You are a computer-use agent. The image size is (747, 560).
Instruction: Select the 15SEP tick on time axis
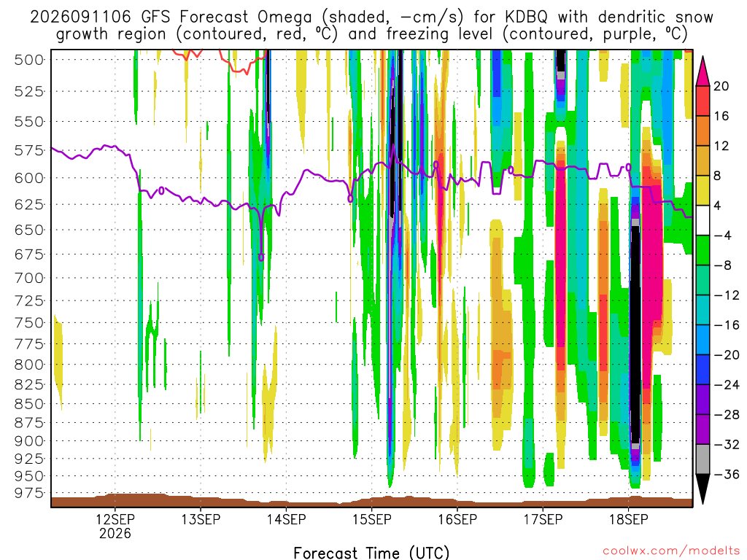click(372, 519)
